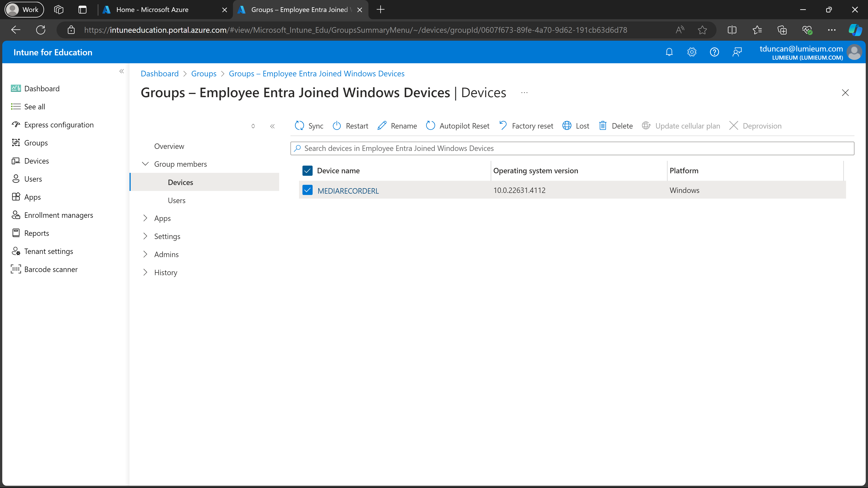The height and width of the screenshot is (488, 868).
Task: Expand the Apps section in group menu
Action: pos(145,218)
